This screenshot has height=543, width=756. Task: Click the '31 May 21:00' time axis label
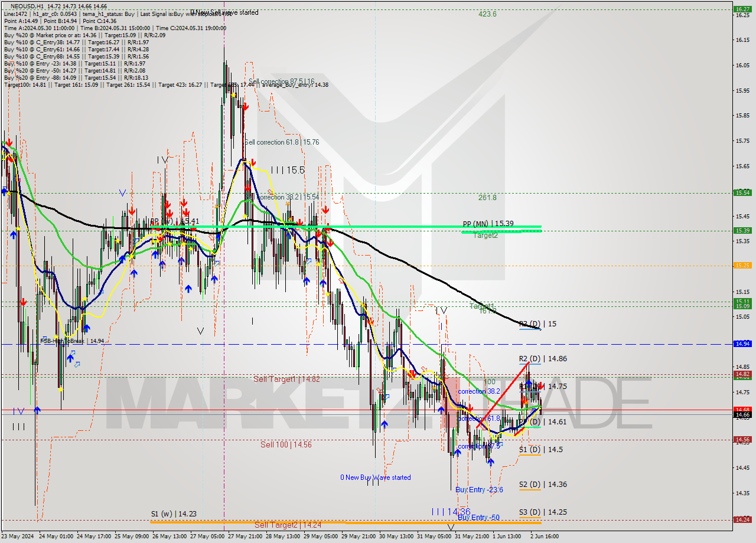(472, 537)
